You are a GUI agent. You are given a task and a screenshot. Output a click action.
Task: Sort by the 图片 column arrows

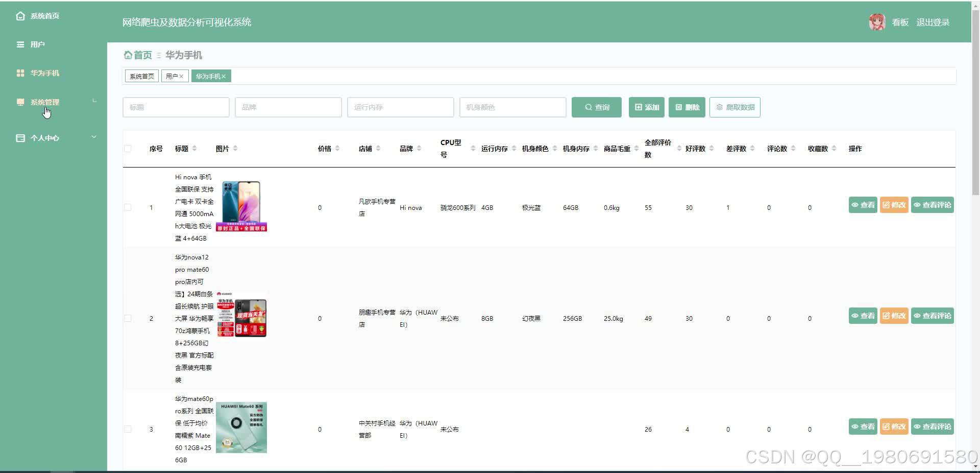point(235,149)
